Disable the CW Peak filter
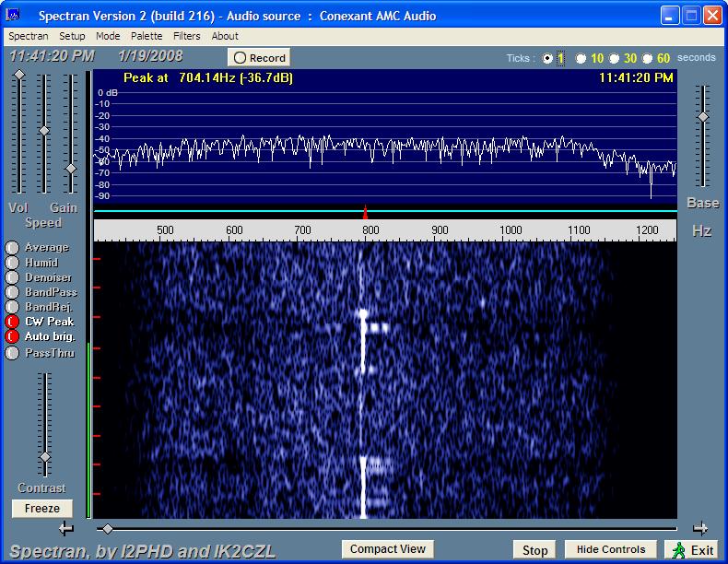728x564 pixels. [x=12, y=322]
